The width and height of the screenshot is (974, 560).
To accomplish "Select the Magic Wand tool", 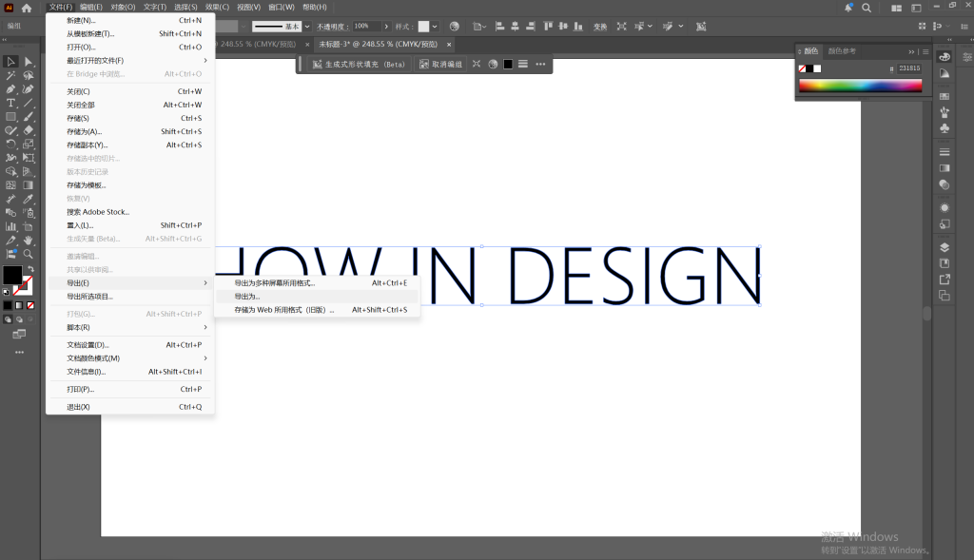I will [x=10, y=75].
